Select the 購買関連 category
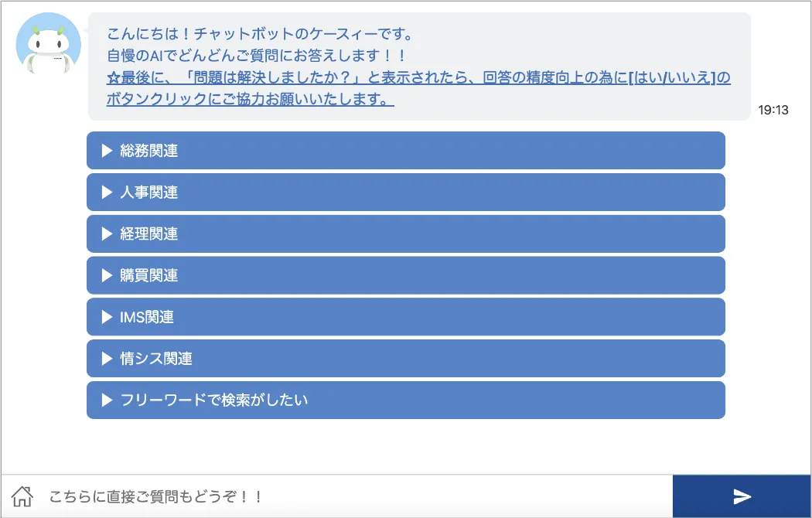 click(405, 275)
